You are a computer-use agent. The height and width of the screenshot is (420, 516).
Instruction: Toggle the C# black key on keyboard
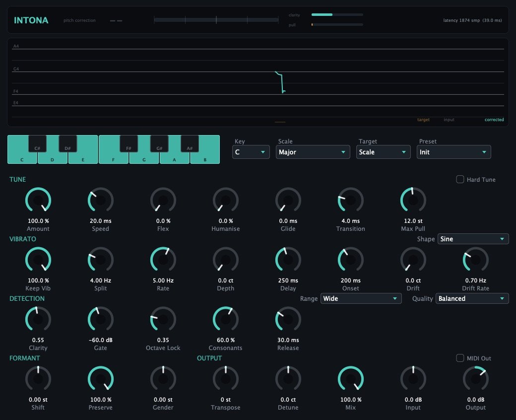37,143
